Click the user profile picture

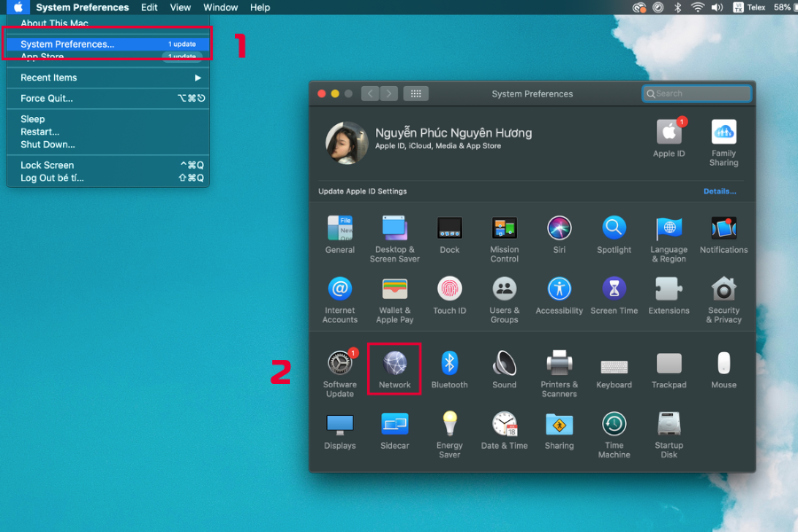coord(347,143)
